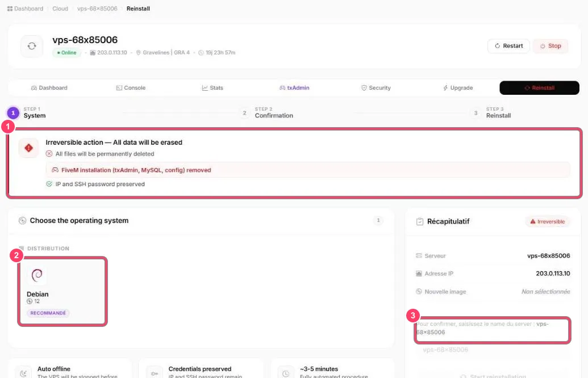Open the Cloud breadcrumb link

[x=60, y=9]
